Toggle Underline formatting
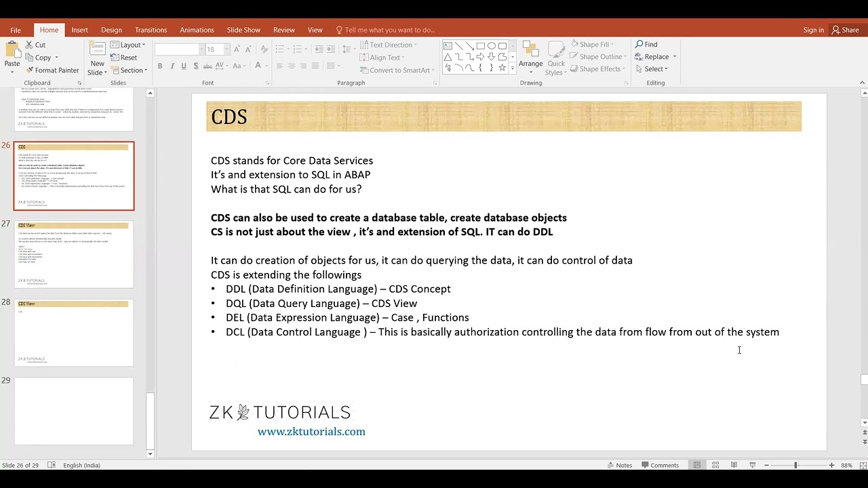 click(x=184, y=66)
